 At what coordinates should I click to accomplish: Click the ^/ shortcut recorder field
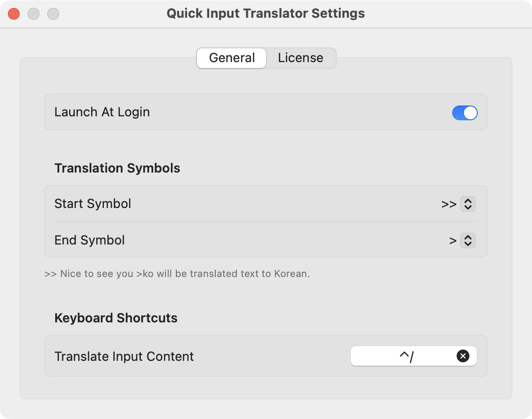pyautogui.click(x=414, y=356)
